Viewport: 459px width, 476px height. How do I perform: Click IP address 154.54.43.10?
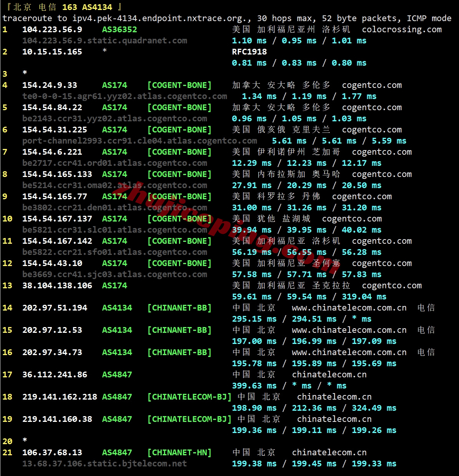point(52,263)
